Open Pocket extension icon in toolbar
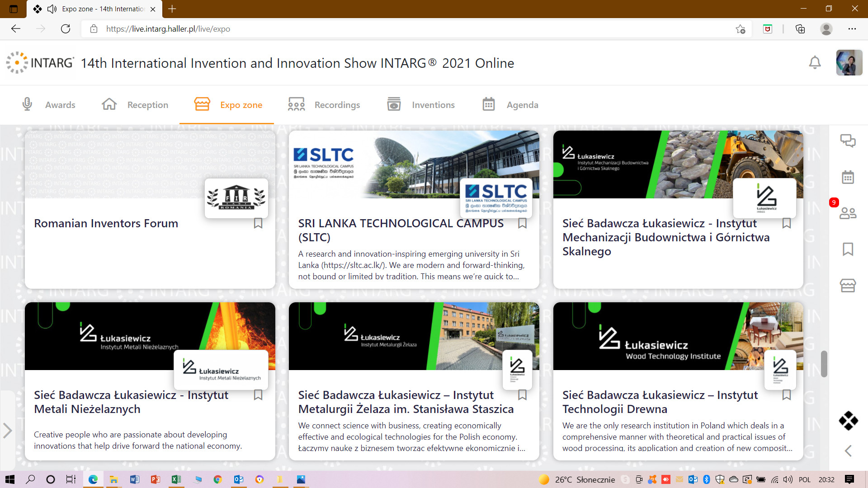868x488 pixels. (768, 29)
